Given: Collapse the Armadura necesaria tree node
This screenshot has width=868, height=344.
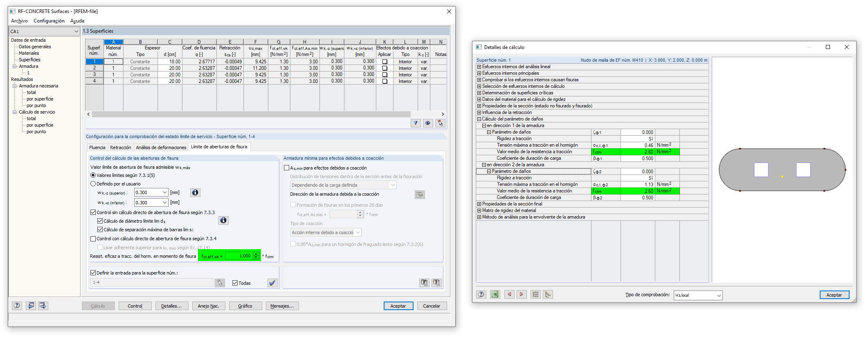Looking at the screenshot, I should [x=15, y=86].
